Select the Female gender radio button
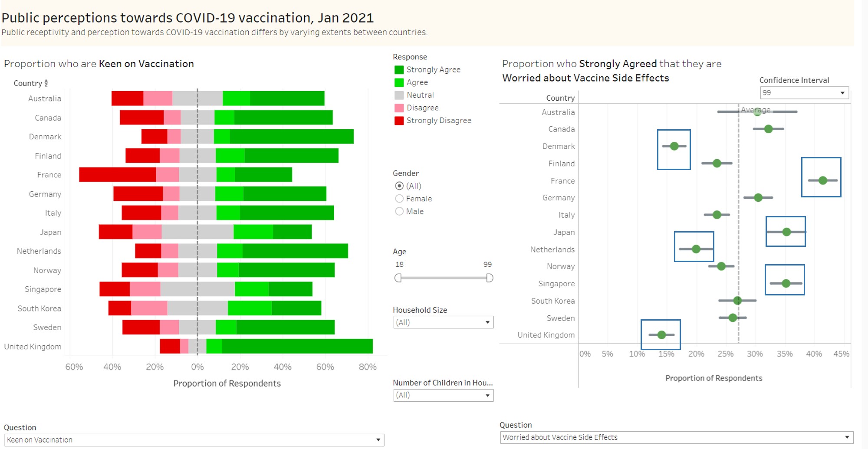Image resolution: width=868 pixels, height=449 pixels. (398, 198)
